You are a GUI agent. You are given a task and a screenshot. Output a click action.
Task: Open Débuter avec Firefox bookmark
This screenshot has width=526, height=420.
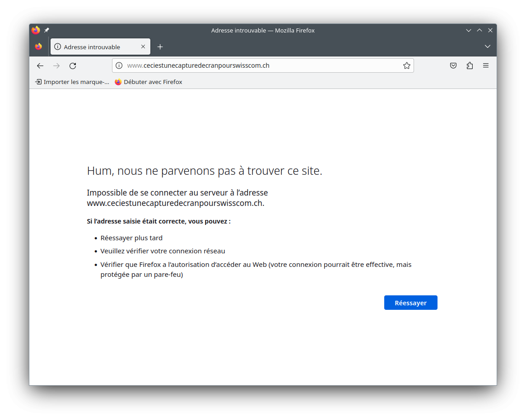click(x=148, y=82)
